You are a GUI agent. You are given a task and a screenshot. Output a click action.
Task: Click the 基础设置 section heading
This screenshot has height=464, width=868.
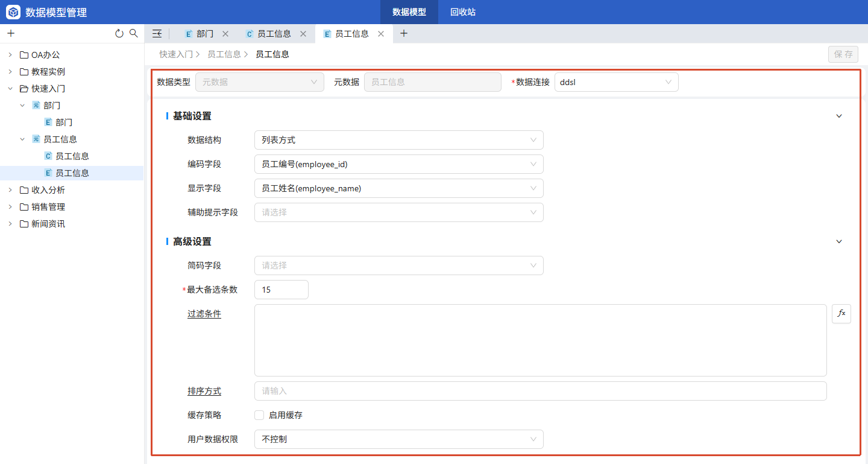tap(192, 116)
